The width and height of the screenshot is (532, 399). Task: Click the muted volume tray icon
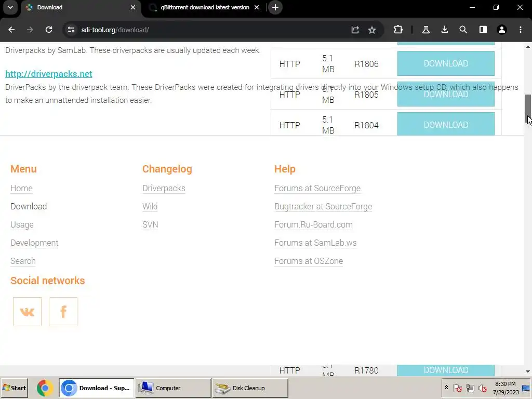click(482, 388)
